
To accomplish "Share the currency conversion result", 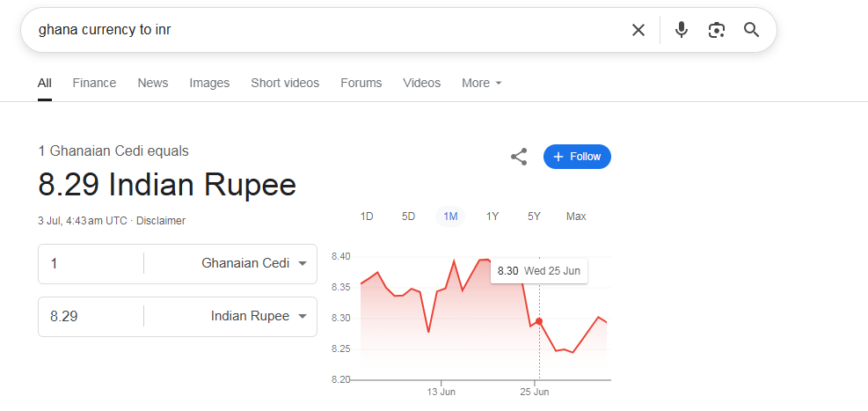I will pos(519,157).
